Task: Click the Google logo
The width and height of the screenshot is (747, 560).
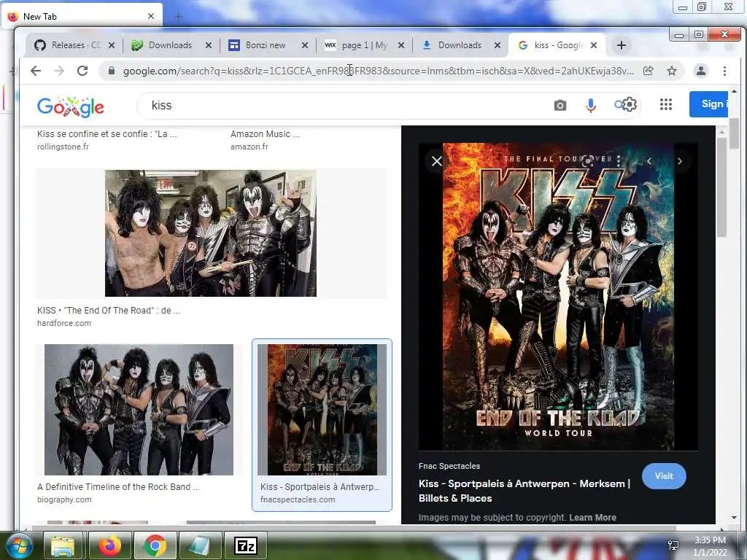Action: 71,106
